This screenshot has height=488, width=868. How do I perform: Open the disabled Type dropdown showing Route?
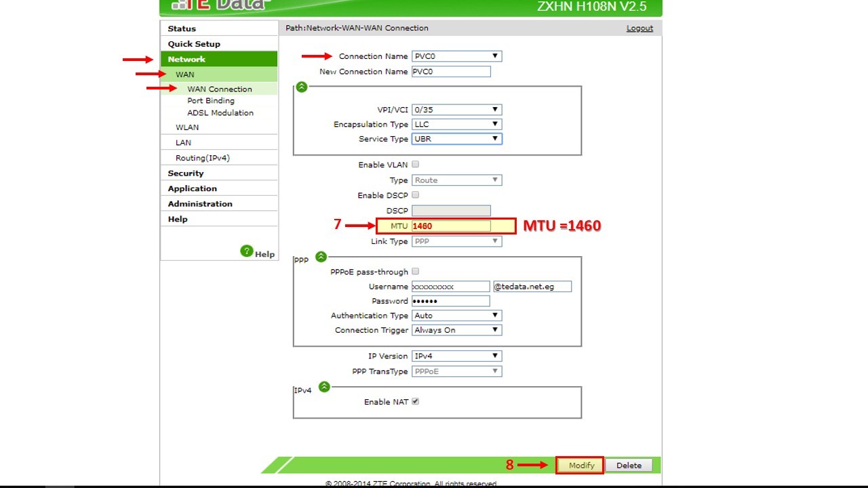coord(456,180)
